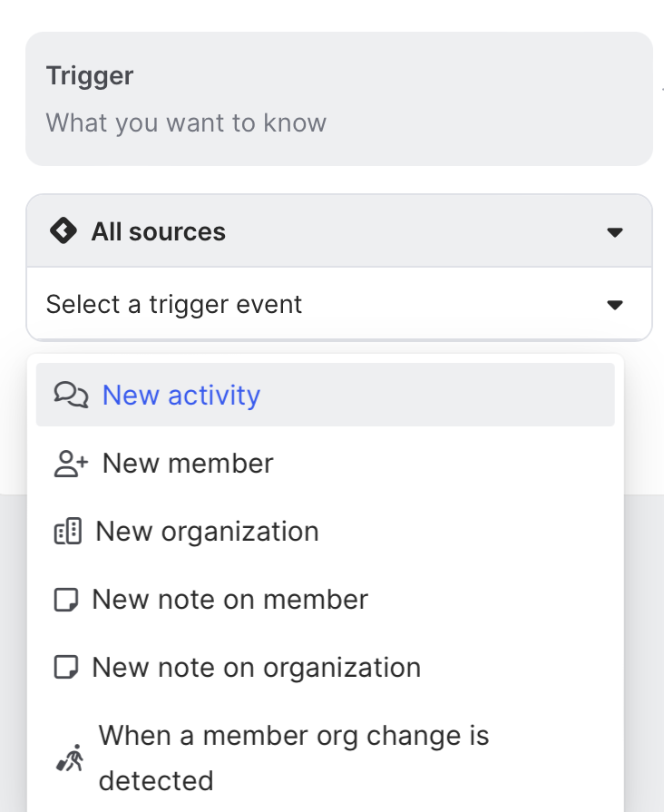Image resolution: width=664 pixels, height=812 pixels.
Task: Click the note icon beside New note on member
Action: pos(66,600)
